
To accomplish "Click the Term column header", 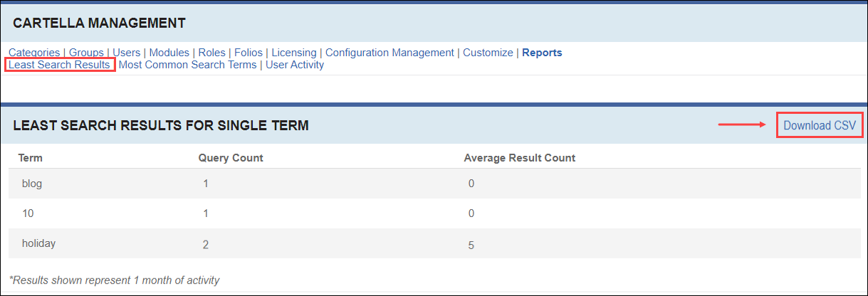I will click(x=31, y=158).
